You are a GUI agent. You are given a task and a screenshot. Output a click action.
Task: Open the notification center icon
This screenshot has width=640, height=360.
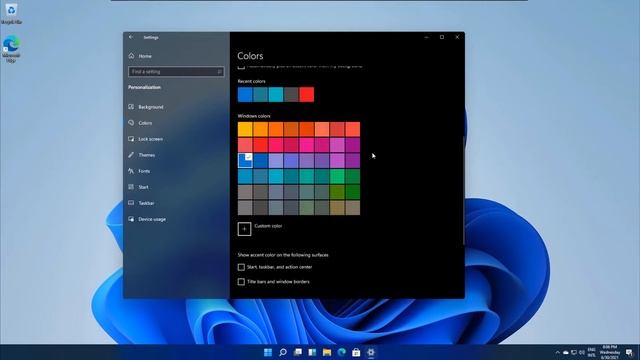629,353
